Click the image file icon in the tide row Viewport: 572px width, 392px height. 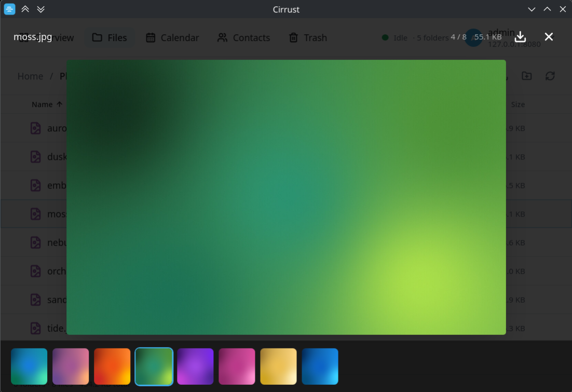tap(35, 328)
